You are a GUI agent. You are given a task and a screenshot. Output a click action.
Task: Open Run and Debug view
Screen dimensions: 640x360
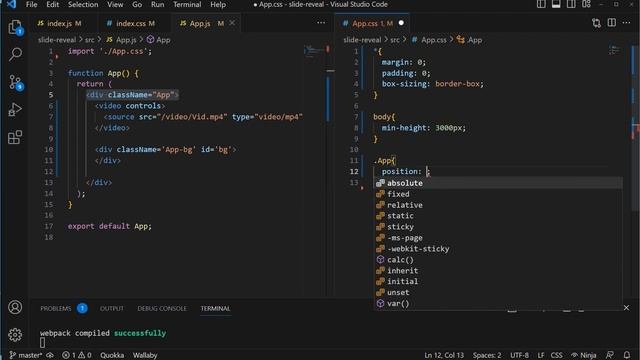click(x=15, y=109)
